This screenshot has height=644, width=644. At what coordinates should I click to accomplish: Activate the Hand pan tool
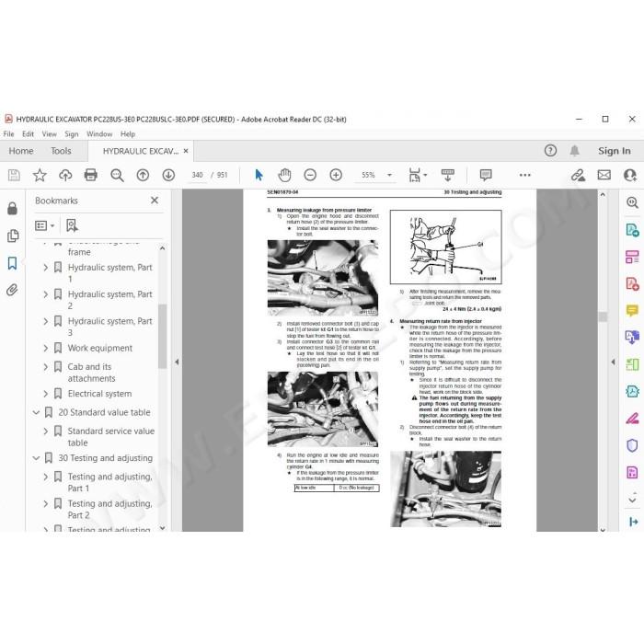click(284, 176)
